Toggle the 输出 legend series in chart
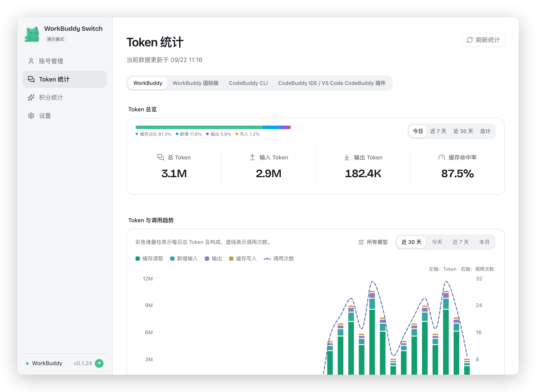This screenshot has width=536, height=392. click(213, 258)
